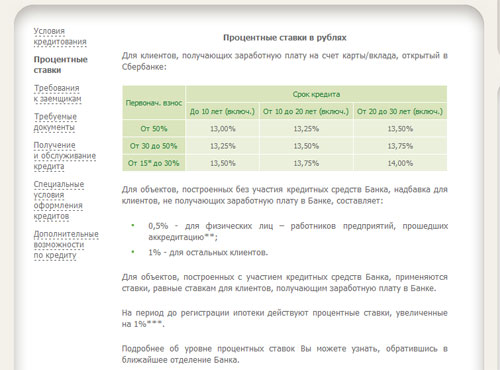Click the 0,5% для физических лиц bullet
Screen dimensions: 500x370
(x=298, y=231)
